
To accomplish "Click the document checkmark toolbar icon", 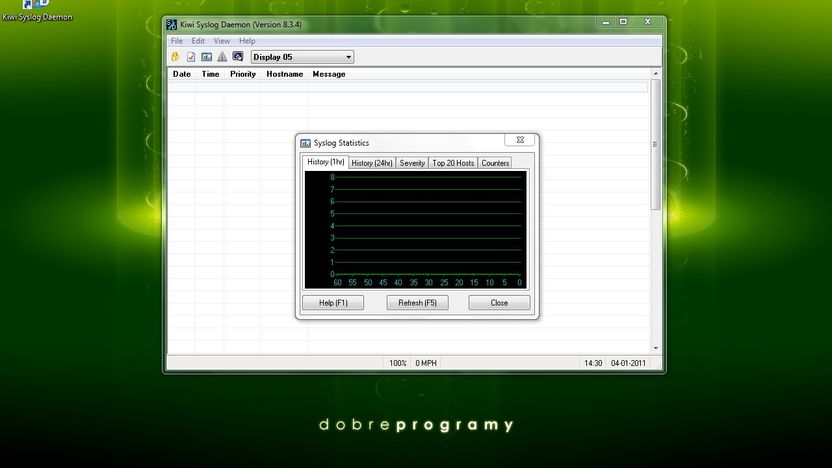I will 191,57.
